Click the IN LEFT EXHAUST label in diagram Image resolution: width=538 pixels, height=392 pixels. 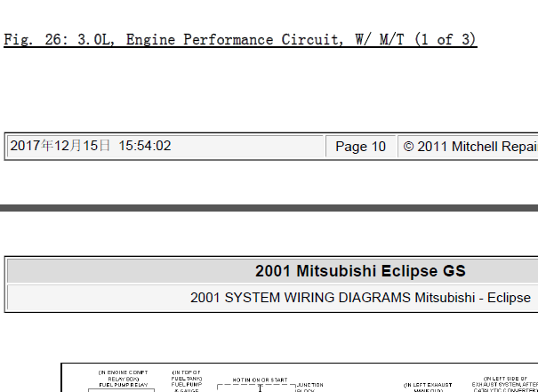[428, 385]
